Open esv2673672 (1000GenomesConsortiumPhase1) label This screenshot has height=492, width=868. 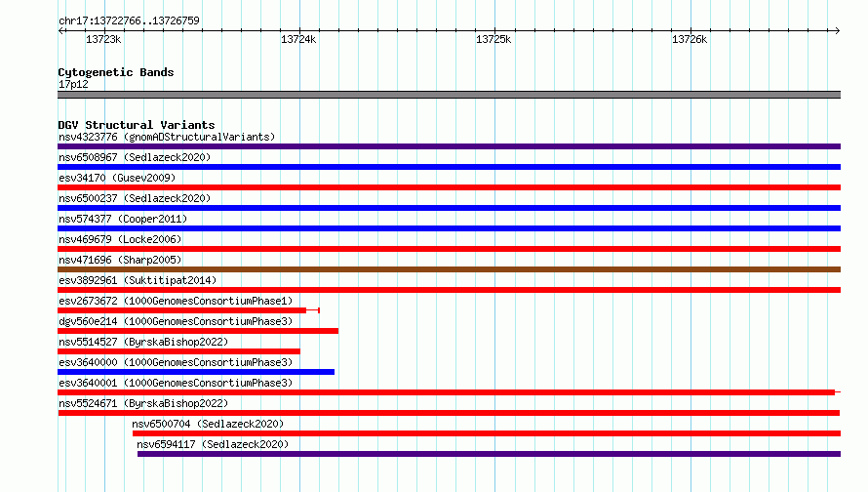tap(176, 301)
